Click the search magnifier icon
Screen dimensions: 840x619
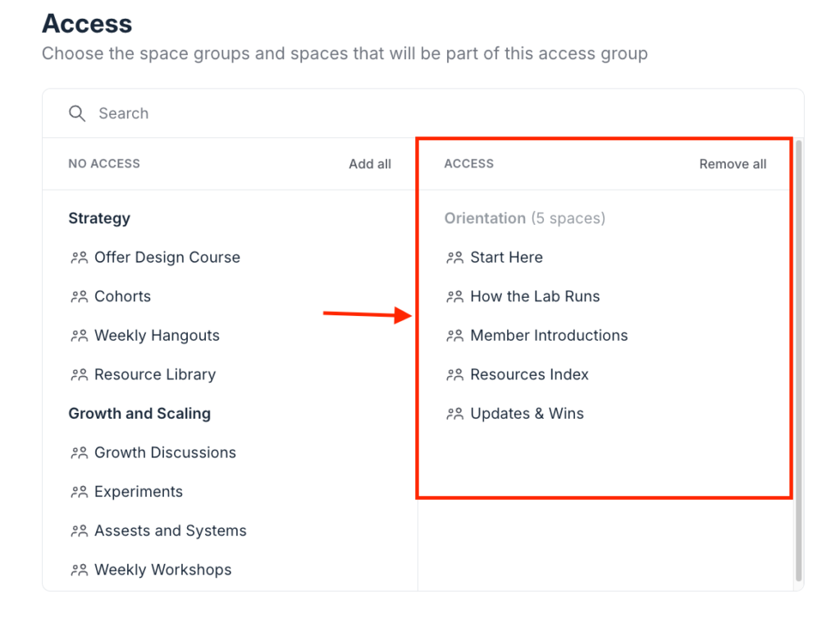coord(77,113)
